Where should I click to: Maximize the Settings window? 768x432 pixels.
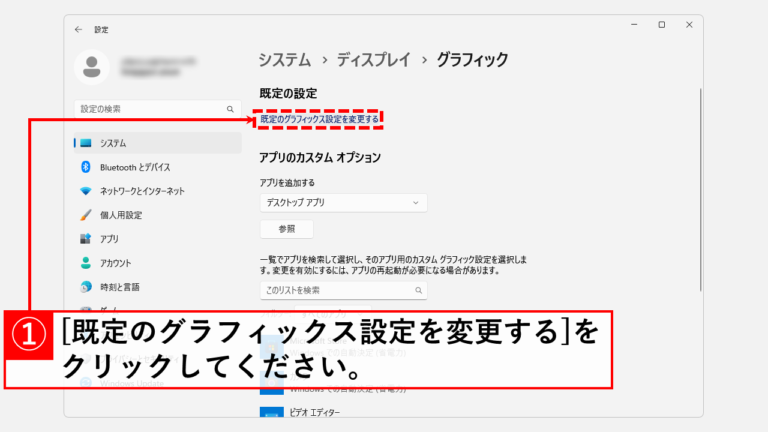click(662, 24)
